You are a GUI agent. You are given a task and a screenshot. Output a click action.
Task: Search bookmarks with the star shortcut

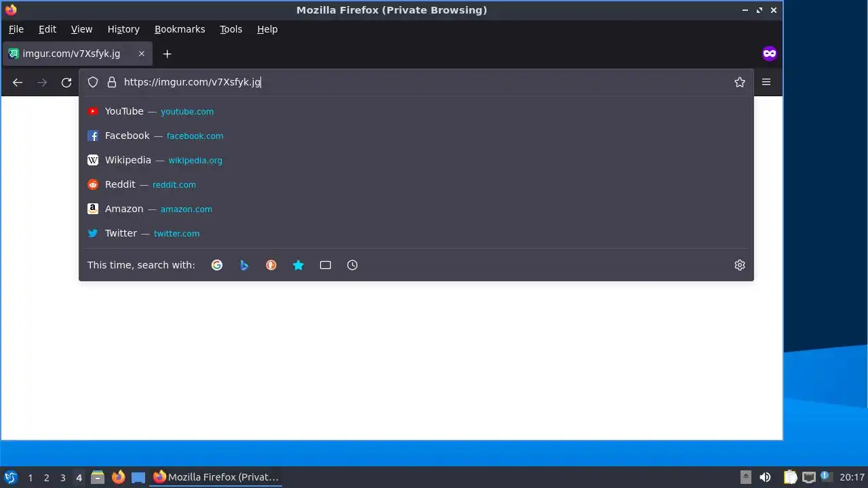298,265
